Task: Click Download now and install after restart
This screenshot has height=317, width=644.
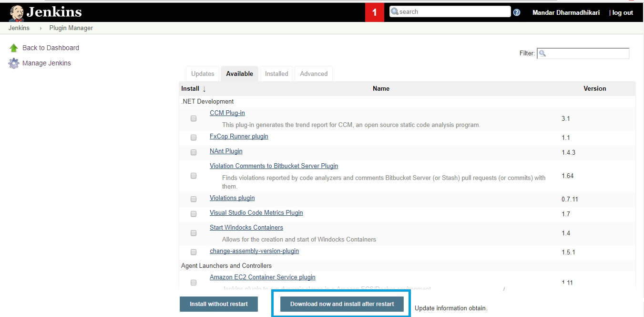Action: pos(342,304)
